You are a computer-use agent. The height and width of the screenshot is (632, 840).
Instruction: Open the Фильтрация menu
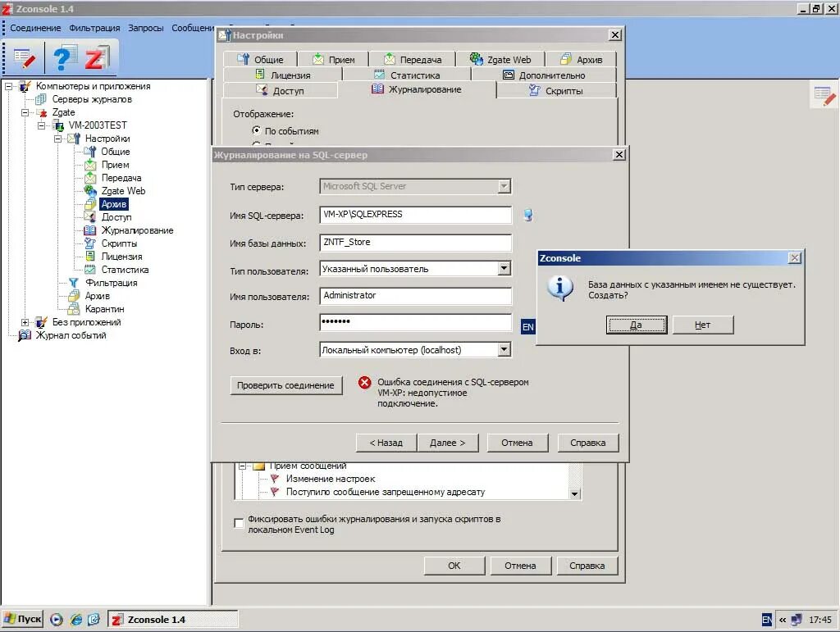(x=94, y=28)
